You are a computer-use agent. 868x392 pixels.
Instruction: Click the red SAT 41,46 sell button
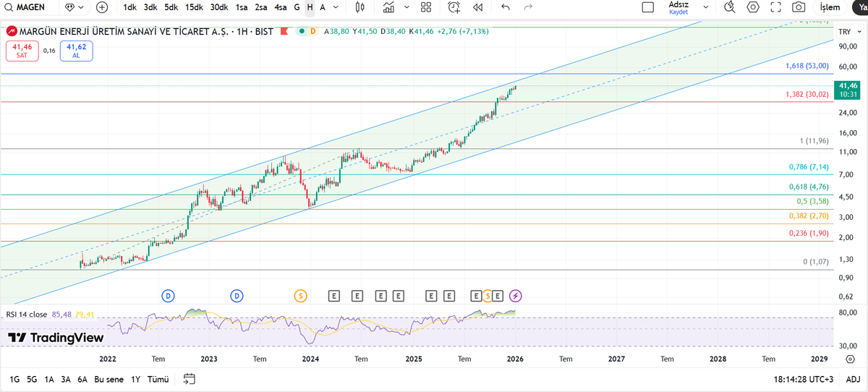22,51
